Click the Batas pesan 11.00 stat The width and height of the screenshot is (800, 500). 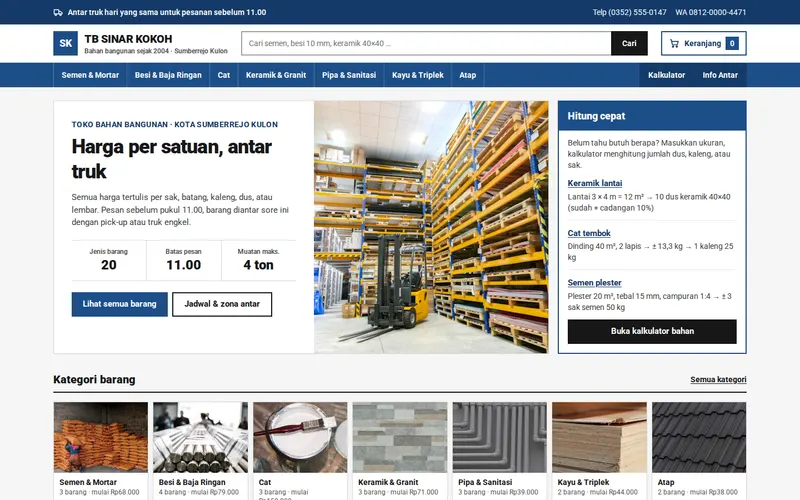click(184, 260)
